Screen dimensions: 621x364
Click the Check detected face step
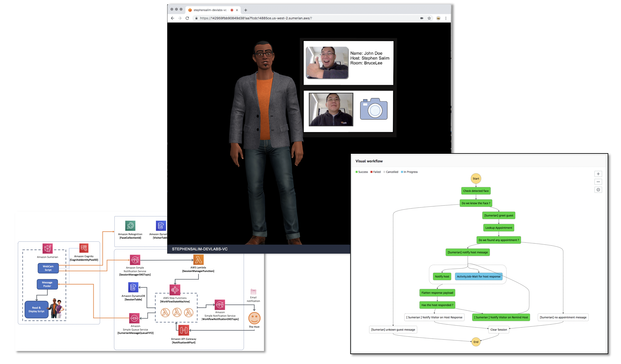pos(476,191)
